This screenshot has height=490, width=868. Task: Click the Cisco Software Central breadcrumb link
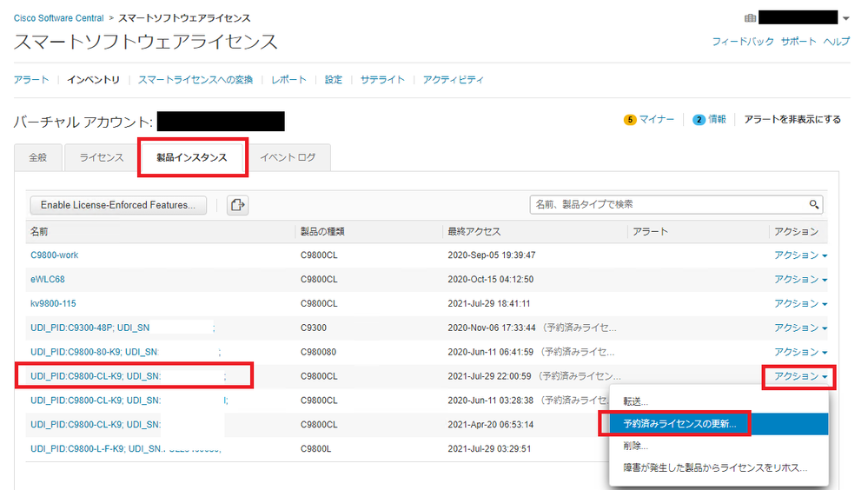point(59,18)
